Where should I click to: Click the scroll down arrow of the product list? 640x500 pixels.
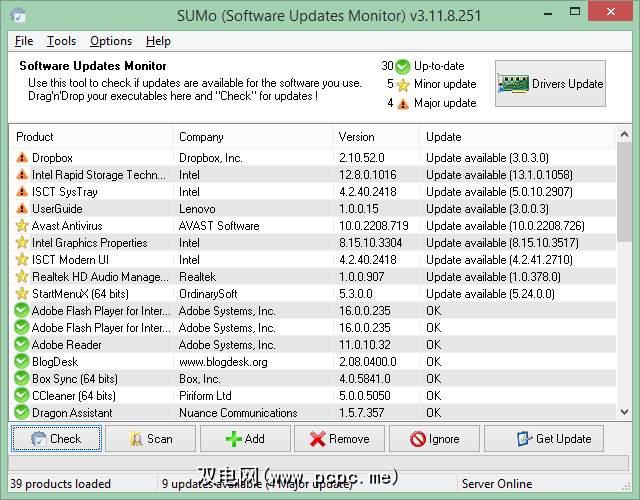(624, 411)
